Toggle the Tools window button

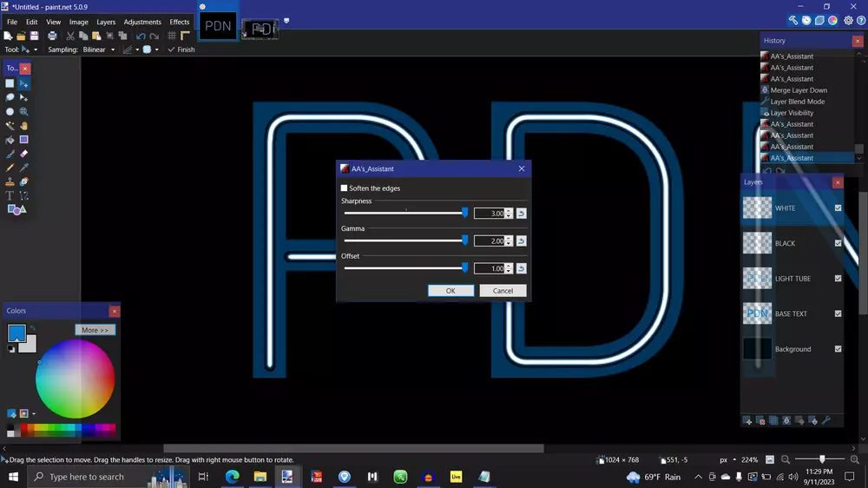click(x=793, y=21)
